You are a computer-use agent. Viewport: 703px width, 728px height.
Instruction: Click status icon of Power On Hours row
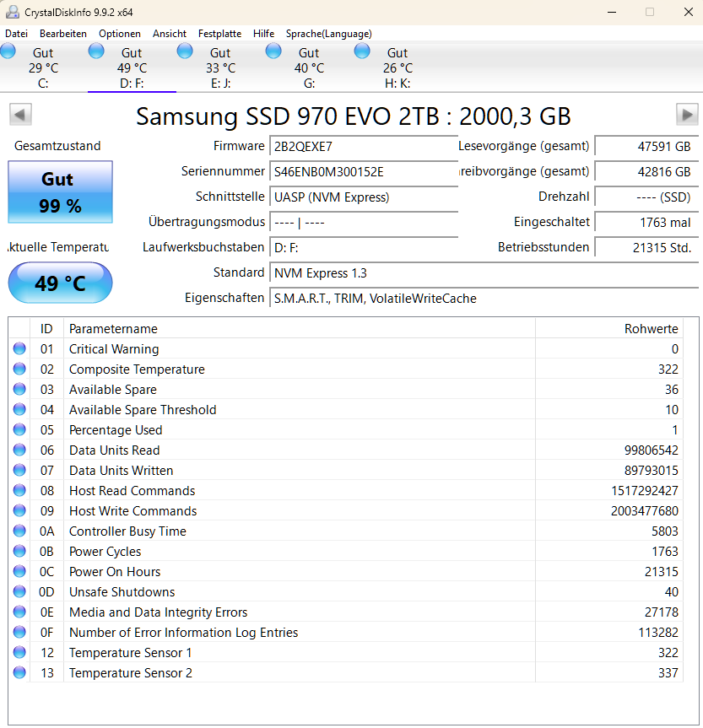coord(19,572)
